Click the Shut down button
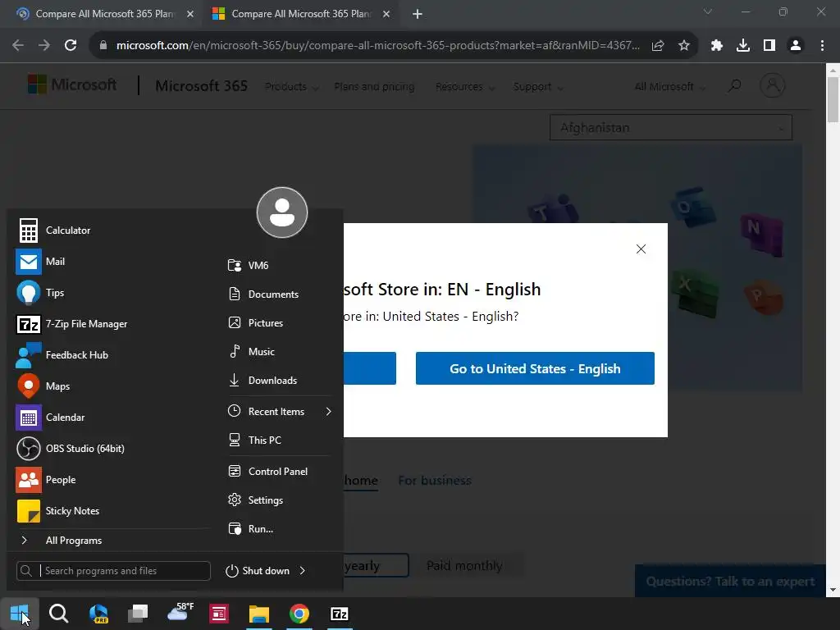Screen dimensions: 840x630 point(258,571)
